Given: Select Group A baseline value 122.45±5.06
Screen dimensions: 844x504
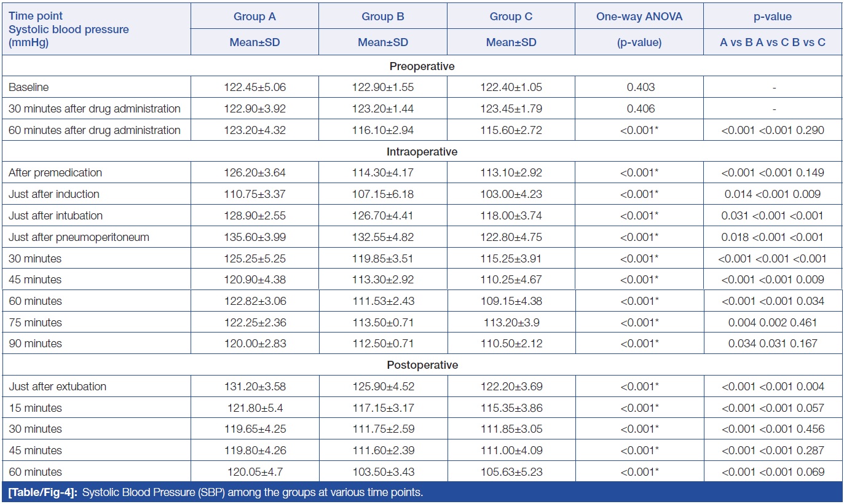Looking at the screenshot, I should coord(254,87).
